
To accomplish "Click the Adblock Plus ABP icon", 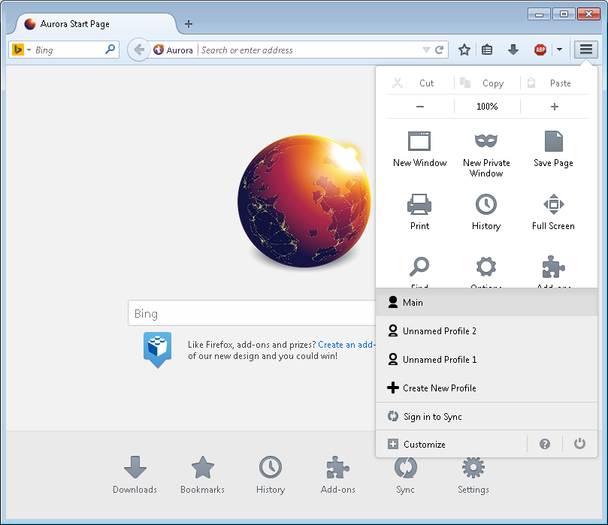I will 540,50.
